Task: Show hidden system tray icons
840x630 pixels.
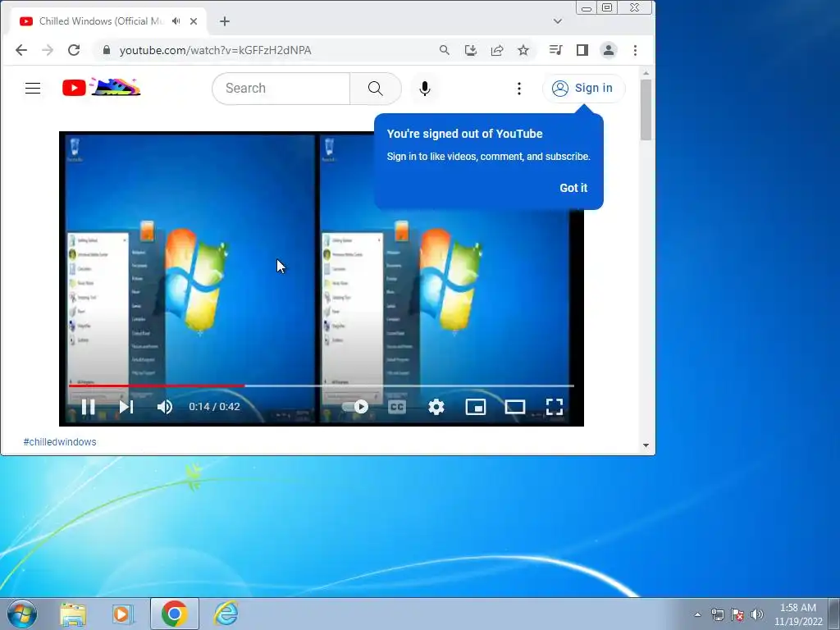Action: 697,614
